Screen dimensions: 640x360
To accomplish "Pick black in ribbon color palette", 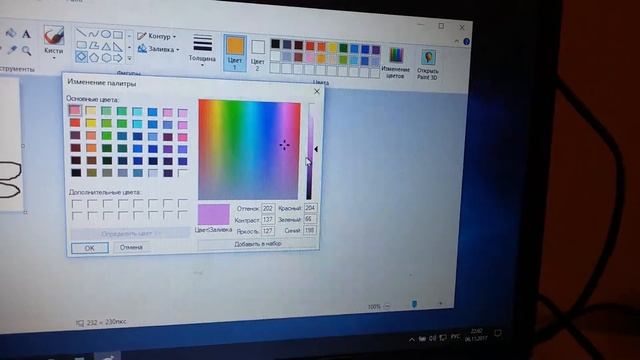I will (x=276, y=44).
